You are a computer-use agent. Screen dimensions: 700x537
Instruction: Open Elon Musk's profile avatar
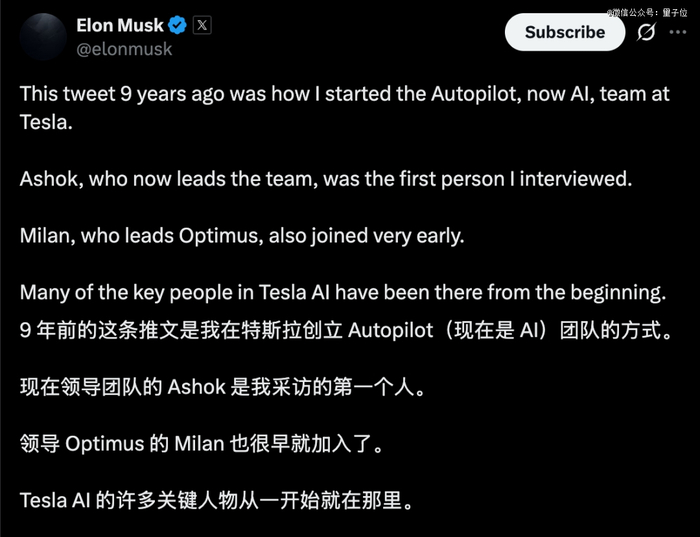39,36
